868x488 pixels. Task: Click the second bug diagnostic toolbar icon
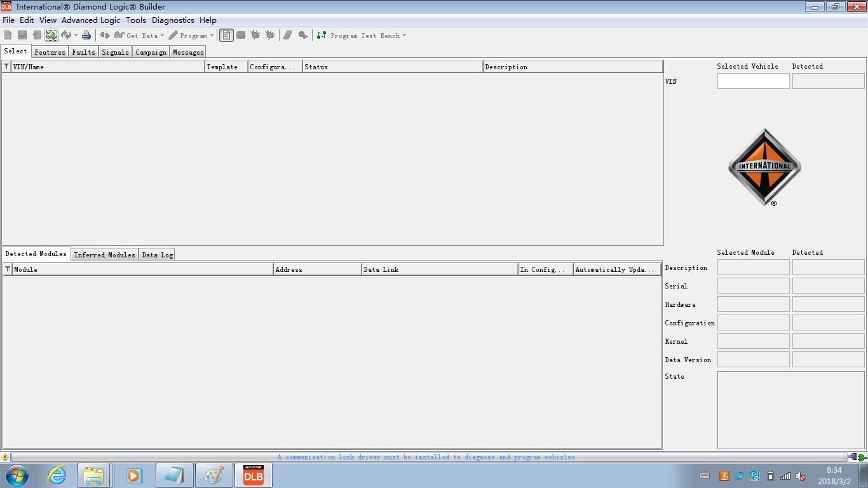[x=270, y=36]
